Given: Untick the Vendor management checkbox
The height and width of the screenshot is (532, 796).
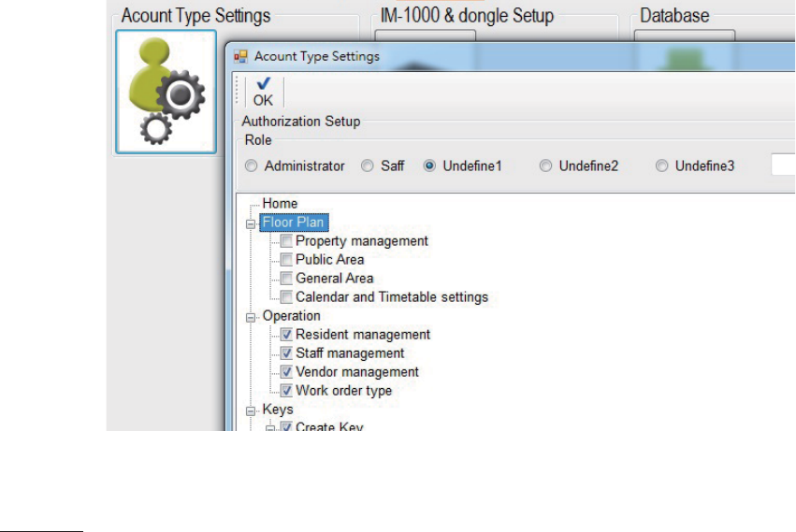Looking at the screenshot, I should tap(286, 371).
